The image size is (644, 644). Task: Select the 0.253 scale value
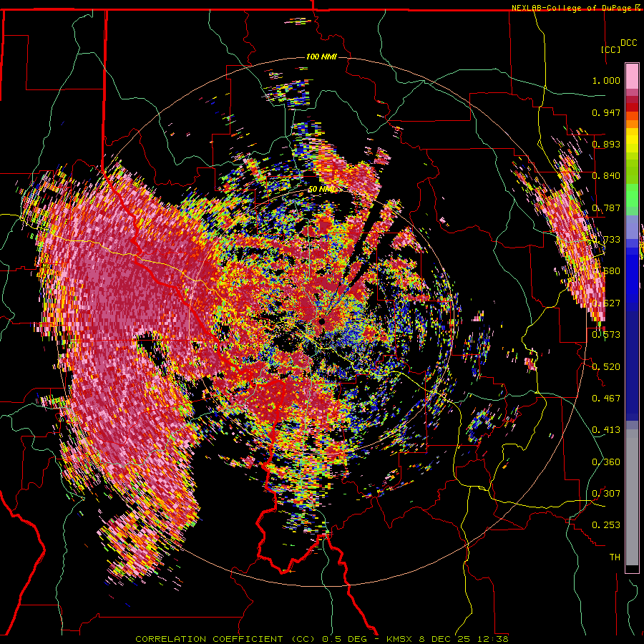(606, 525)
